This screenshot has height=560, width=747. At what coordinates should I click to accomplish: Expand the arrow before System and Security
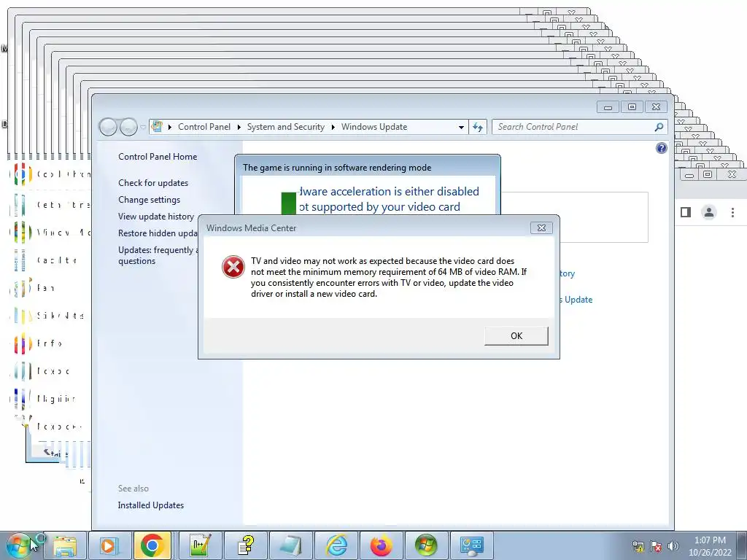(x=239, y=127)
